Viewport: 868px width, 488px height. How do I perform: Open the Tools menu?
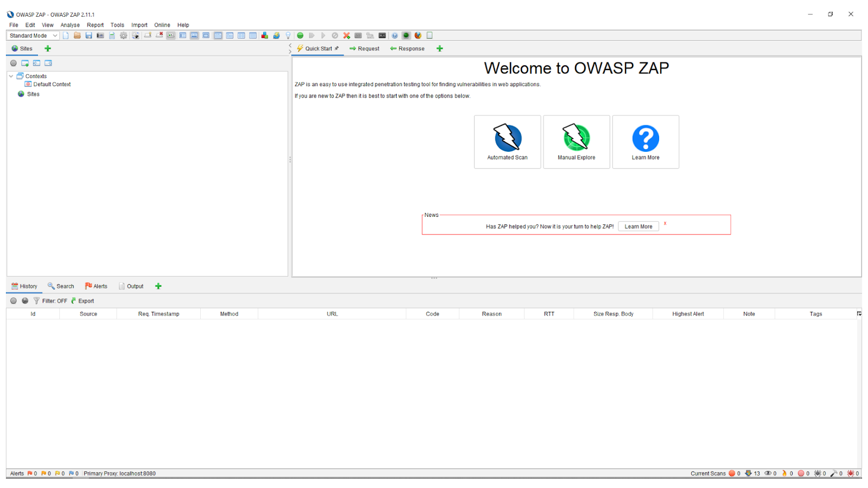click(x=117, y=25)
